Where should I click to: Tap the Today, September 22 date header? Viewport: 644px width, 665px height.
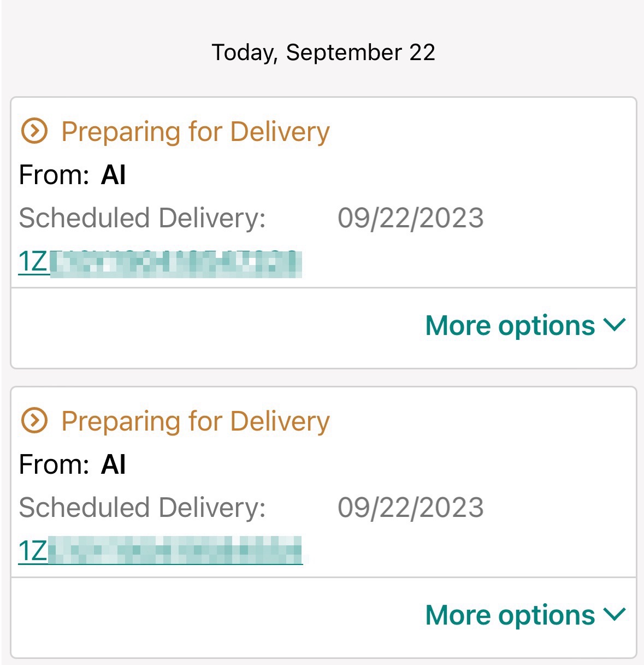[x=323, y=53]
